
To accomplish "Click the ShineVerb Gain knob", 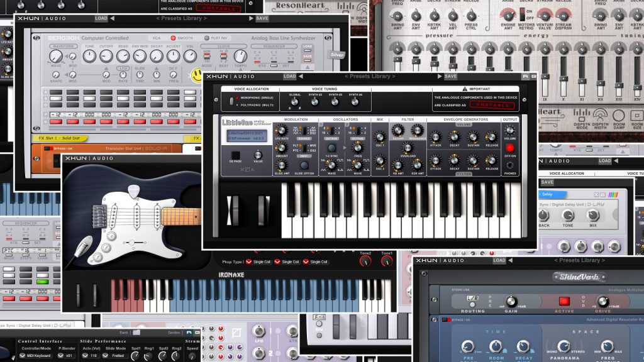I will pos(511,302).
